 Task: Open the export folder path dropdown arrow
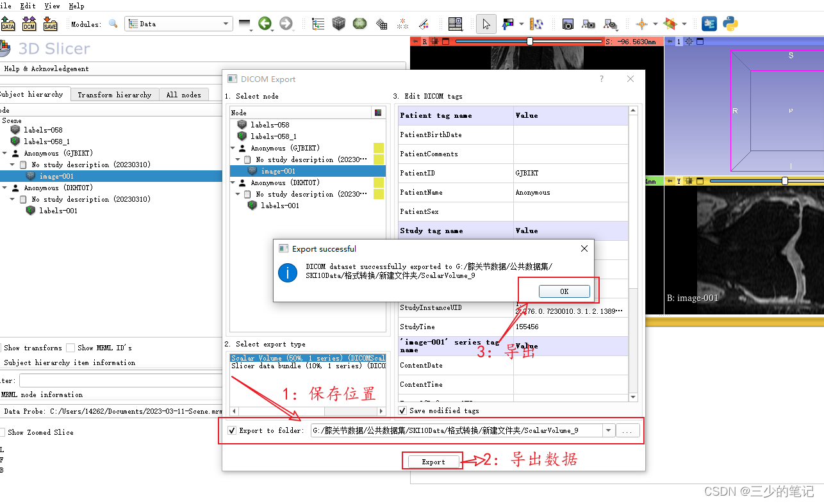pyautogui.click(x=608, y=431)
